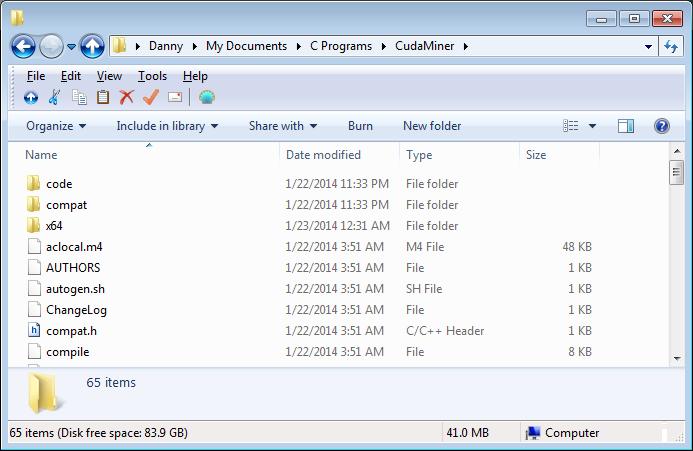Click the Back navigation arrow
The image size is (693, 451).
[x=23, y=46]
